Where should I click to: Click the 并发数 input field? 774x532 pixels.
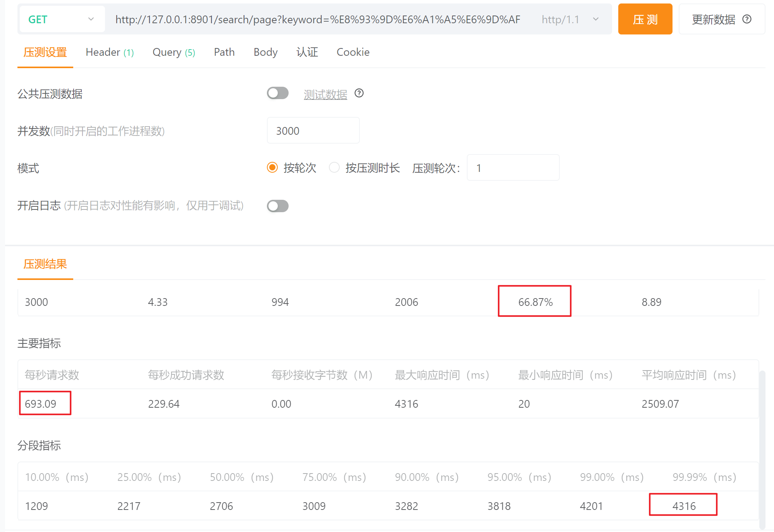click(313, 131)
